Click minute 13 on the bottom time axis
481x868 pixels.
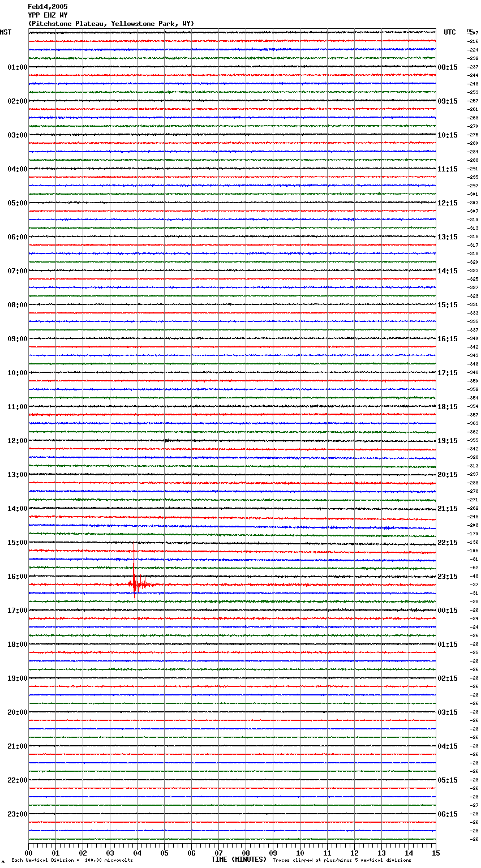(x=381, y=853)
